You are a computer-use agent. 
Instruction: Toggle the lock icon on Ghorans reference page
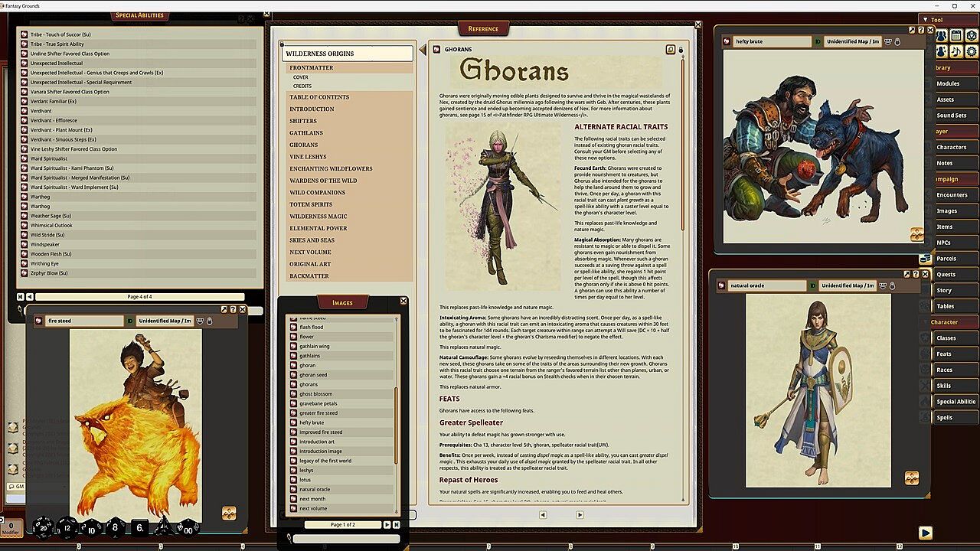[x=681, y=50]
